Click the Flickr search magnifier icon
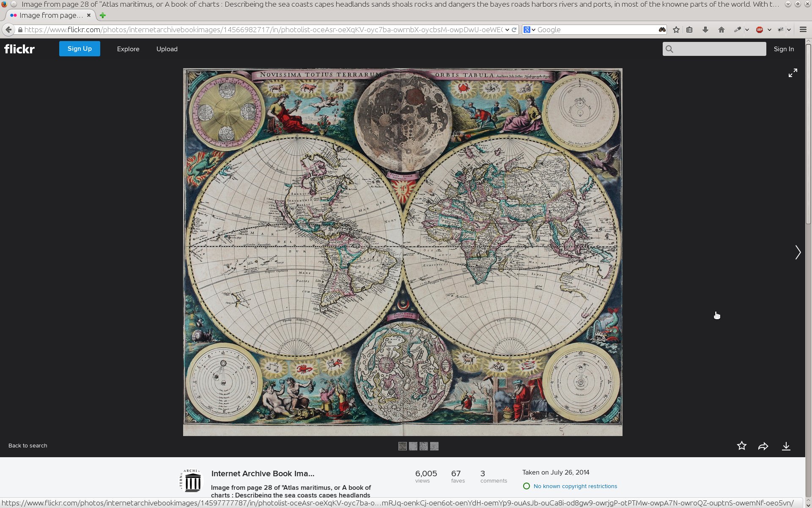This screenshot has width=812, height=508. [x=669, y=49]
